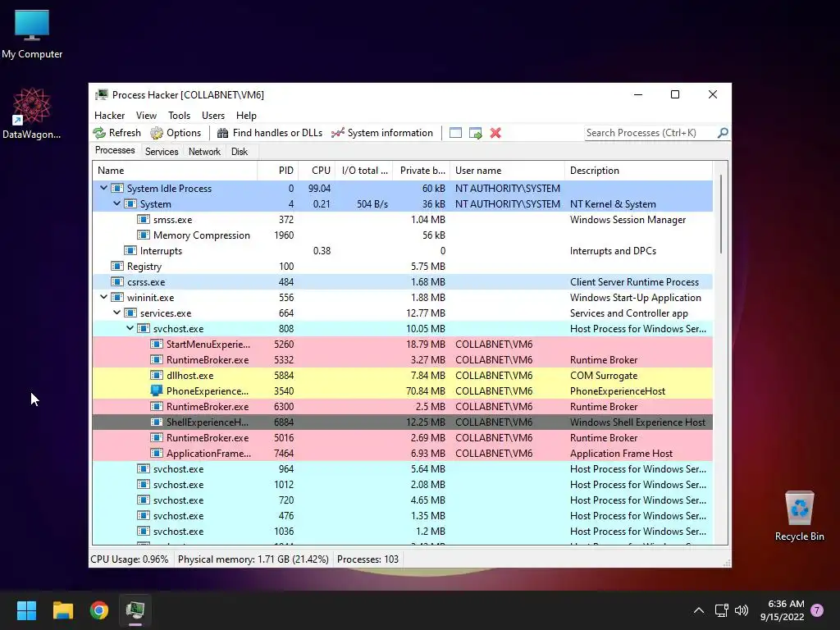The height and width of the screenshot is (630, 840).
Task: Collapse the services.exe tree node
Action: coord(116,313)
